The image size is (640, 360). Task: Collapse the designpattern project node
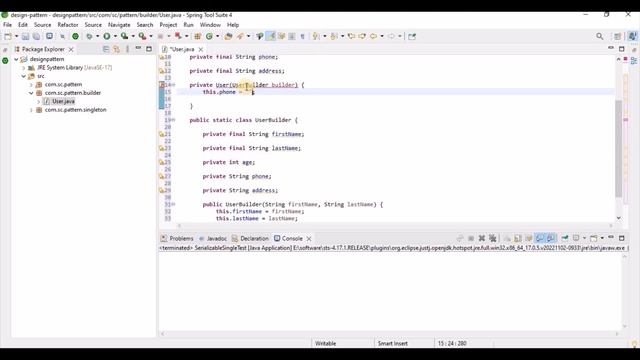16,59
